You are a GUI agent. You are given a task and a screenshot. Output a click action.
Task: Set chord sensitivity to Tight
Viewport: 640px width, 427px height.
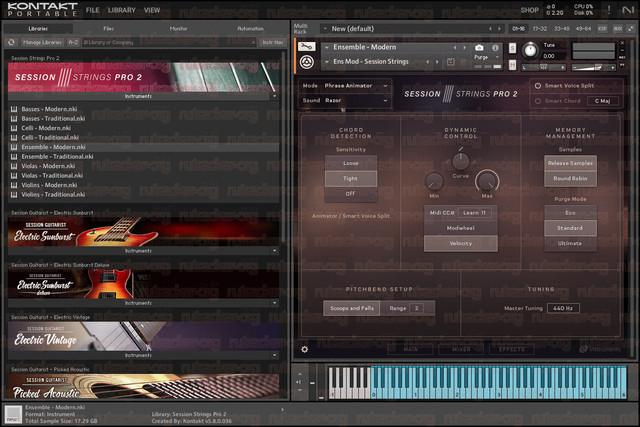pos(351,178)
